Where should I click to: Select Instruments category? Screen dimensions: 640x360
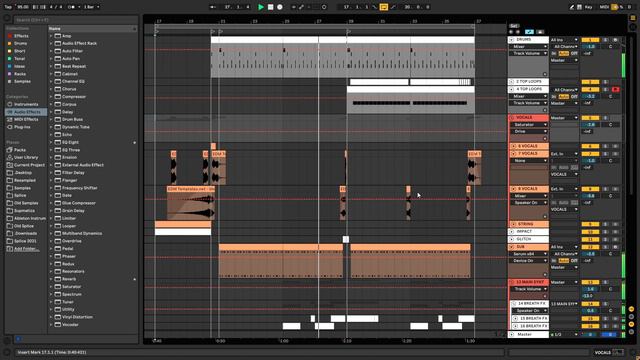point(26,104)
